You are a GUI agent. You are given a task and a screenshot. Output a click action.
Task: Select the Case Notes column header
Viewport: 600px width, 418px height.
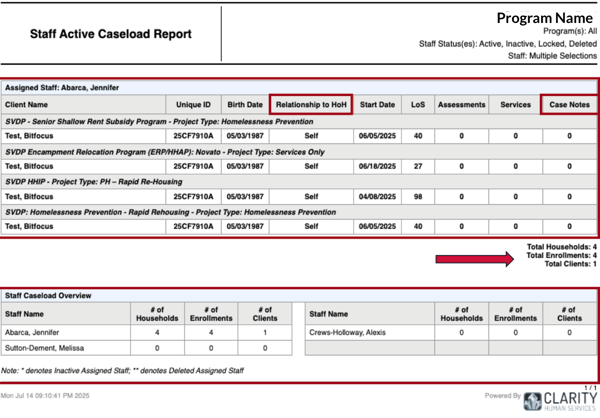tap(568, 104)
